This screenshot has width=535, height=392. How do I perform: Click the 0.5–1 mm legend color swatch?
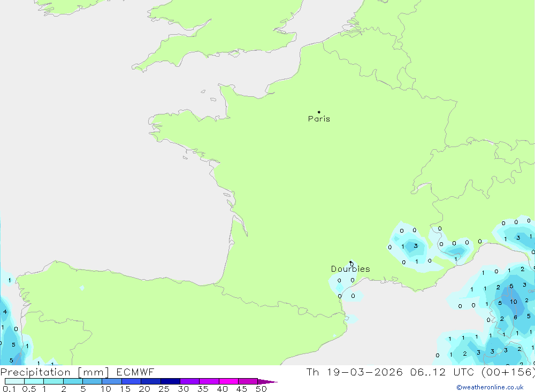click(34, 381)
